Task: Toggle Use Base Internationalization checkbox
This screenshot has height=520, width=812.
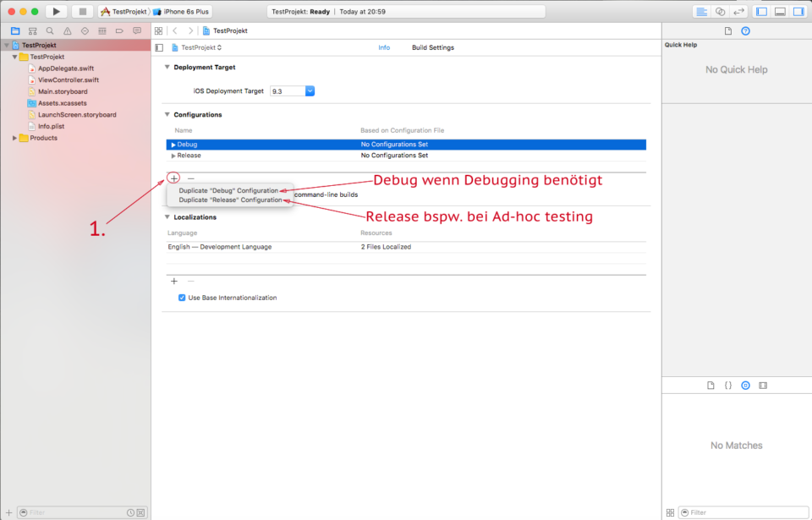Action: pos(182,298)
